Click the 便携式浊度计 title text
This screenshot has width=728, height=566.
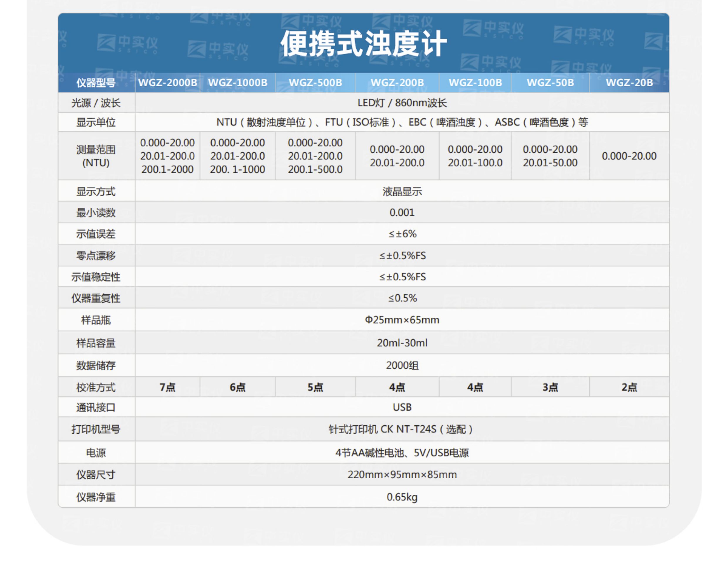pos(364,44)
